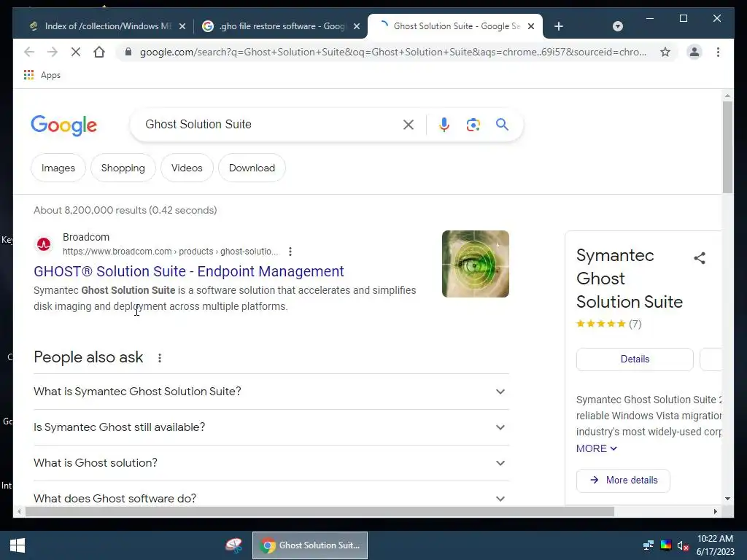The height and width of the screenshot is (560, 747).
Task: Filter results by Shopping
Action: [123, 168]
